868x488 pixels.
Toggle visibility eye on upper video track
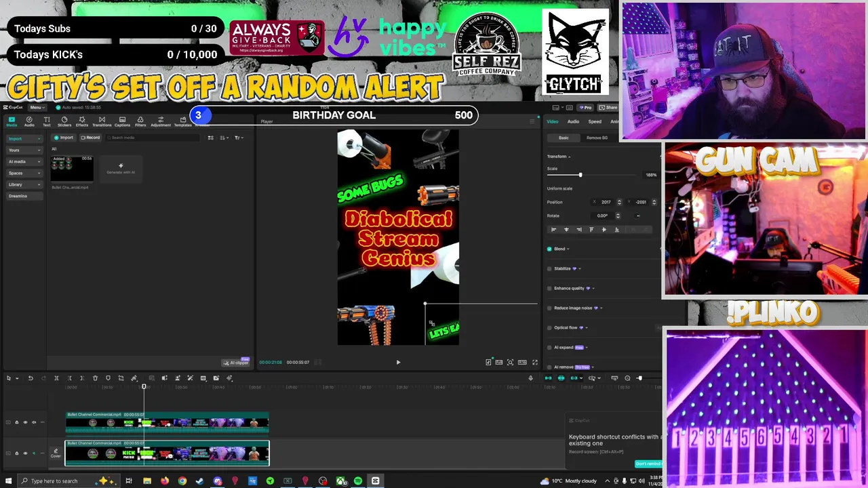point(25,422)
